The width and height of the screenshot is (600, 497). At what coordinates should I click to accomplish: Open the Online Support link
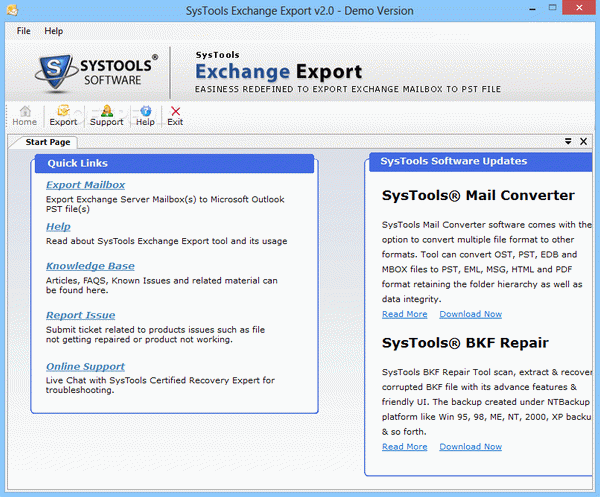pyautogui.click(x=85, y=367)
